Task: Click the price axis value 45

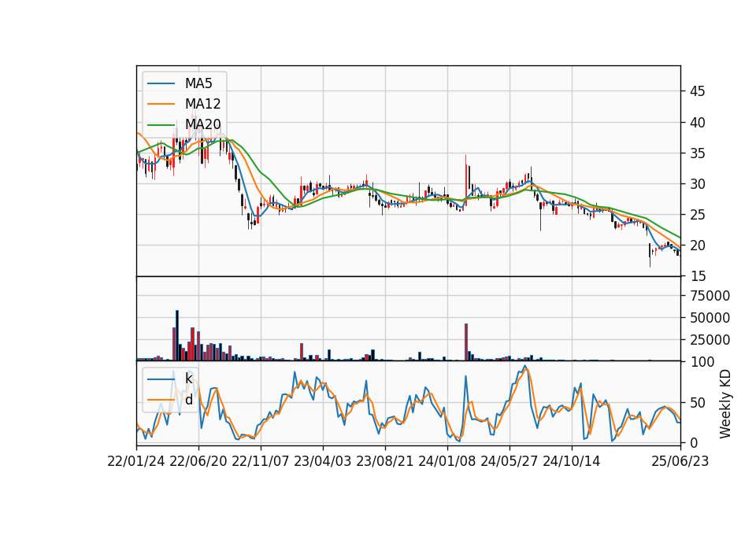Action: [697, 91]
